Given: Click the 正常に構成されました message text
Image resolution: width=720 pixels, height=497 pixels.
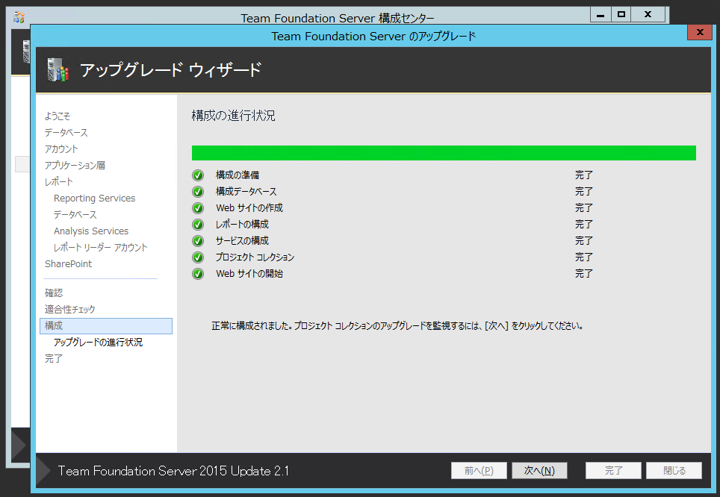Looking at the screenshot, I should click(x=397, y=326).
